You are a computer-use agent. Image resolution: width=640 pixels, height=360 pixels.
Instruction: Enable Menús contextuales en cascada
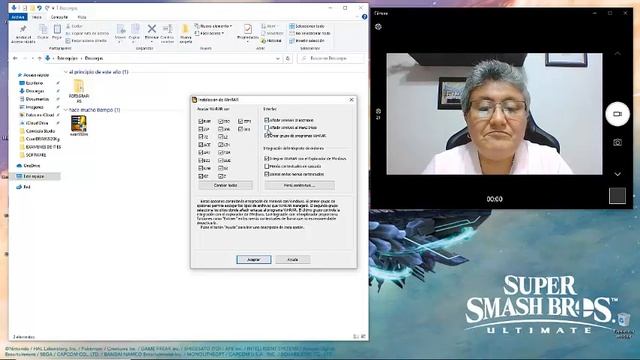[267, 166]
